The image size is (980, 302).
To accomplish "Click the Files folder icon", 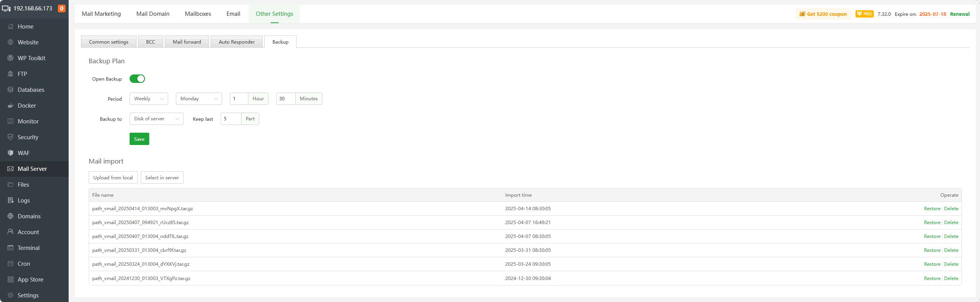I will coord(10,185).
